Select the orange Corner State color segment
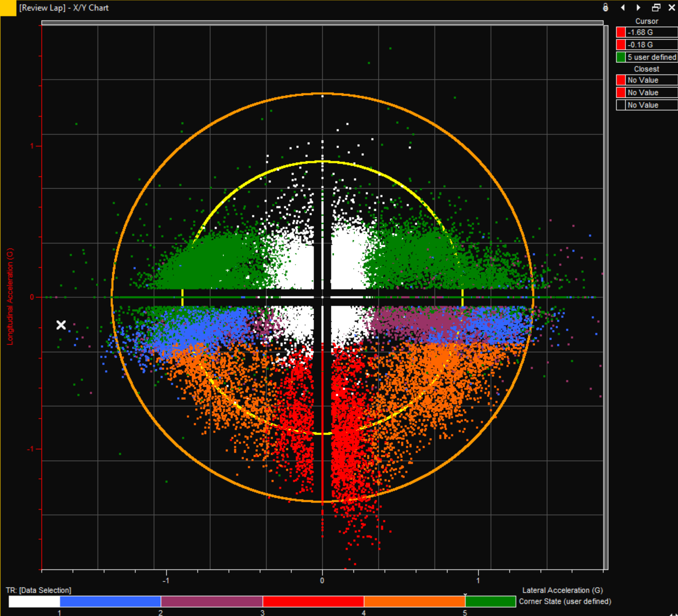The width and height of the screenshot is (678, 616). tap(414, 601)
